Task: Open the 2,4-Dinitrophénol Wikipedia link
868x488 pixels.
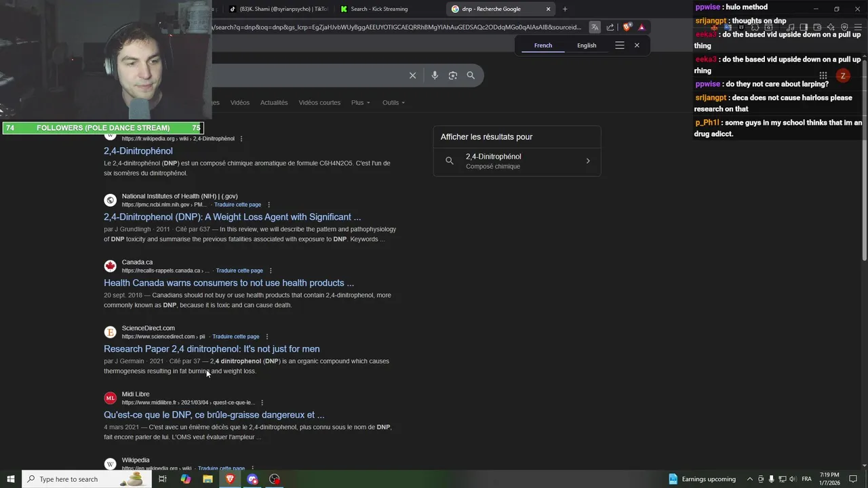Action: pos(138,151)
